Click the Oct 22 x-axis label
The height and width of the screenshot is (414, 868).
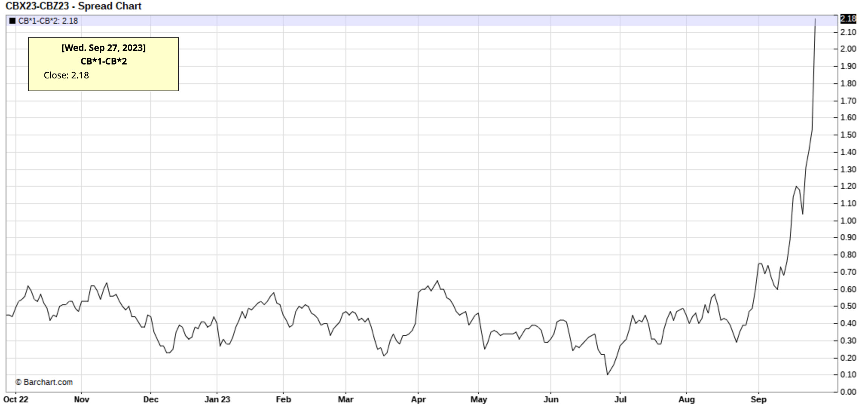click(x=16, y=399)
